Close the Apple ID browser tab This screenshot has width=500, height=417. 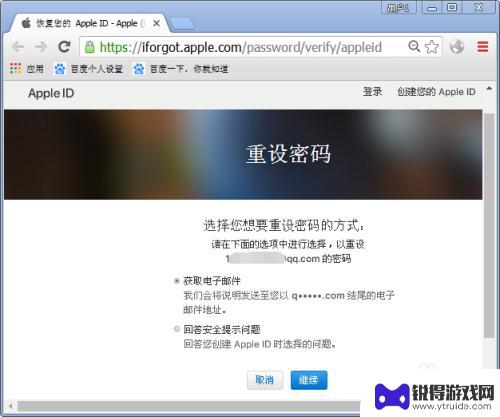(x=156, y=23)
